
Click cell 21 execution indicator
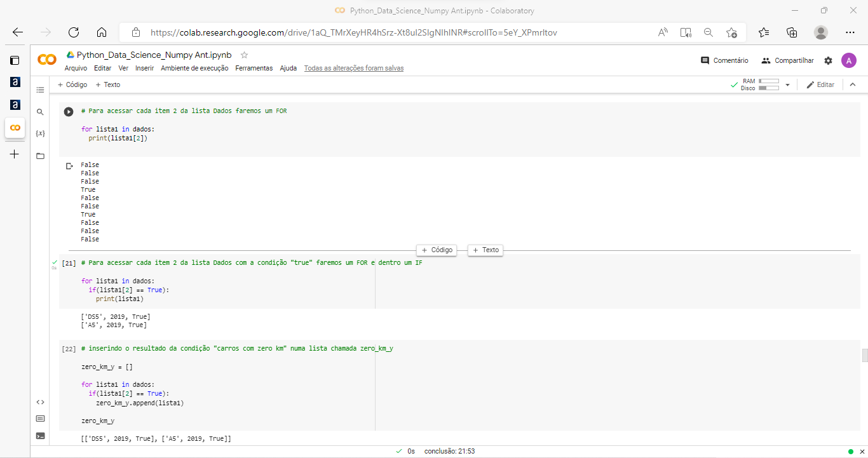point(54,262)
